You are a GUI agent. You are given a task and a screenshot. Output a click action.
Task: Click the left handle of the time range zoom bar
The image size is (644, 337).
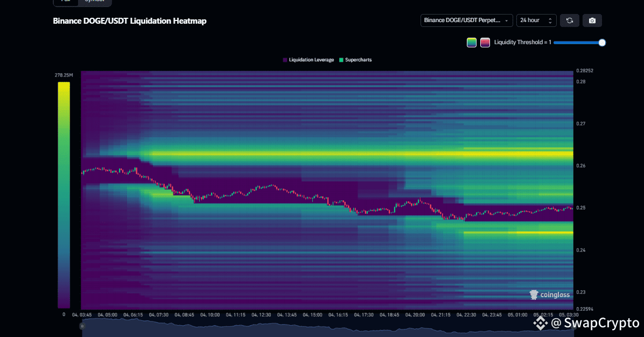pyautogui.click(x=82, y=326)
